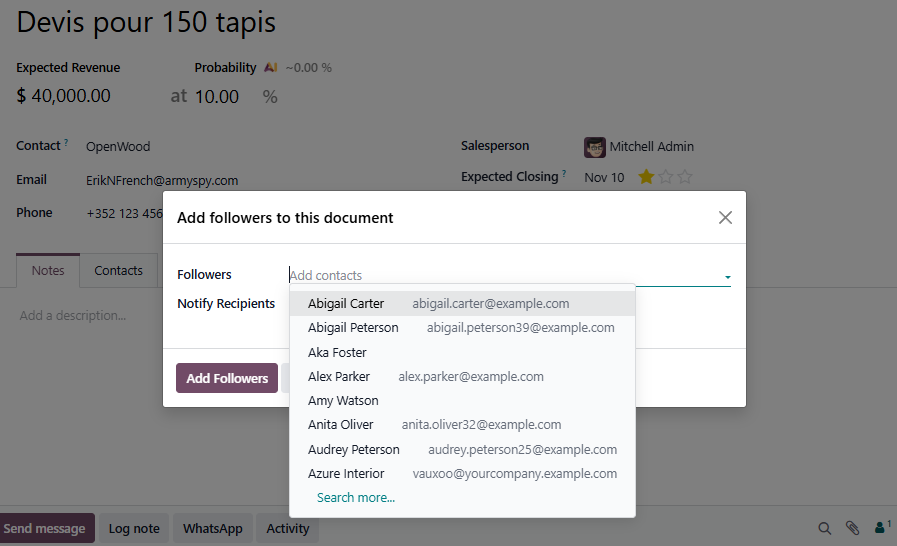Screen dimensions: 897x546
Task: Open the Contacts tab
Action: click(118, 271)
